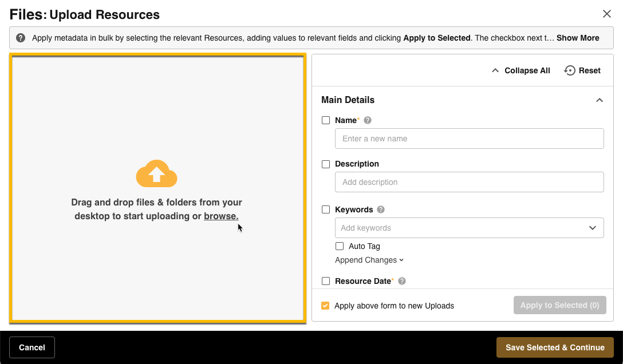Click the Keywords help question icon
The width and height of the screenshot is (623, 364).
click(381, 209)
